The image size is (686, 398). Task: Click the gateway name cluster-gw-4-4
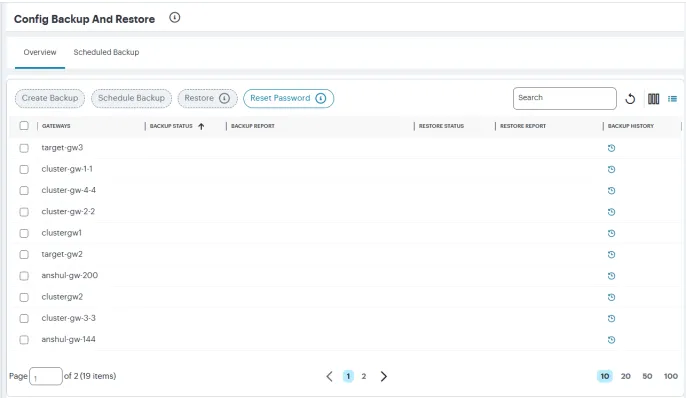[x=69, y=190]
